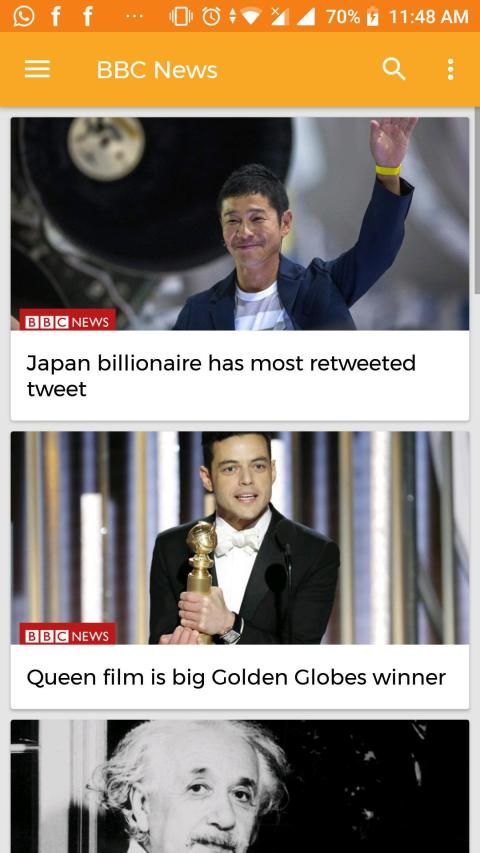The width and height of the screenshot is (480, 853).
Task: Click the vertical scrollbar on right edge
Action: click(477, 201)
